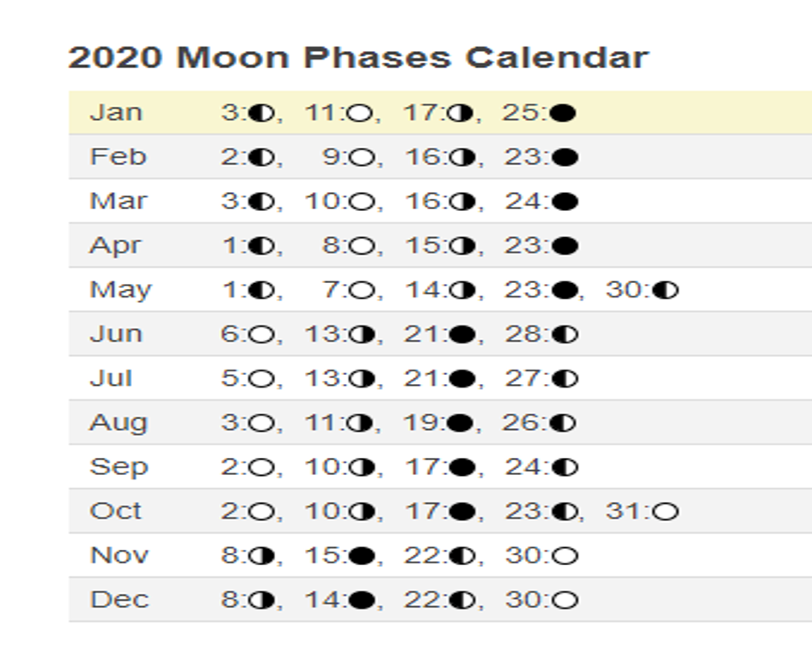Click the 2020 Moon Phases Calendar heading
This screenshot has width=812, height=651.
[358, 57]
